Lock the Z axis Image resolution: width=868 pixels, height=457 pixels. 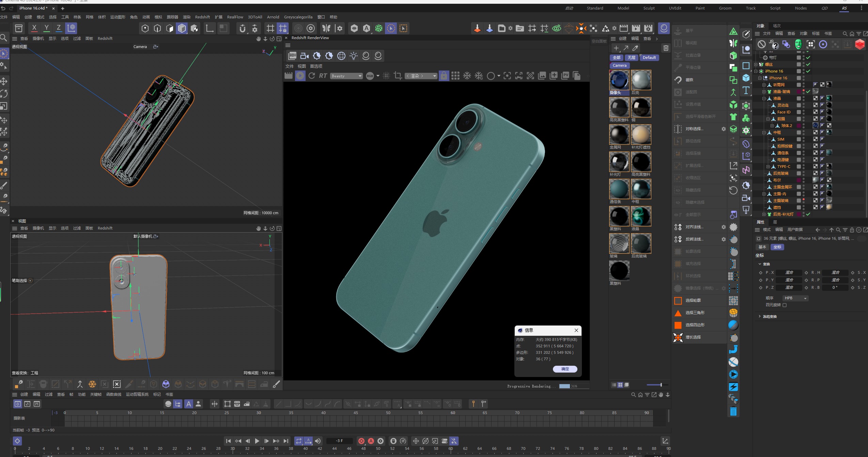pyautogui.click(x=59, y=28)
